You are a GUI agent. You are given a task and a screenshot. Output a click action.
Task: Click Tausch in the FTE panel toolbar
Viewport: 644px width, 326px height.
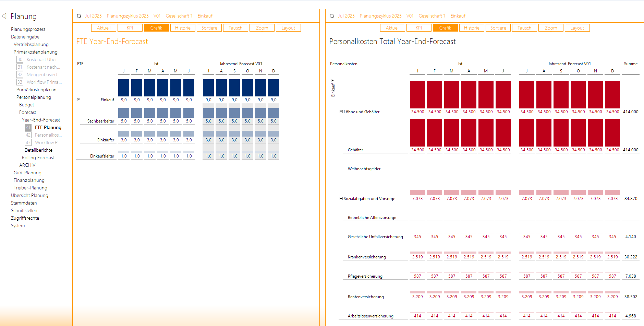[x=235, y=28]
